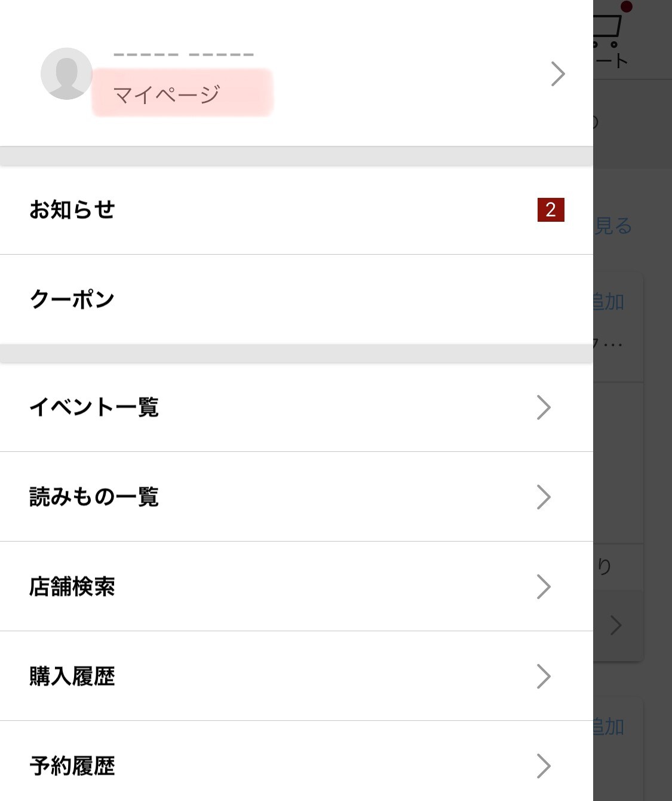This screenshot has height=801, width=672.
Task: Click the dimmed 見る link behind the drawer
Action: pos(613,226)
